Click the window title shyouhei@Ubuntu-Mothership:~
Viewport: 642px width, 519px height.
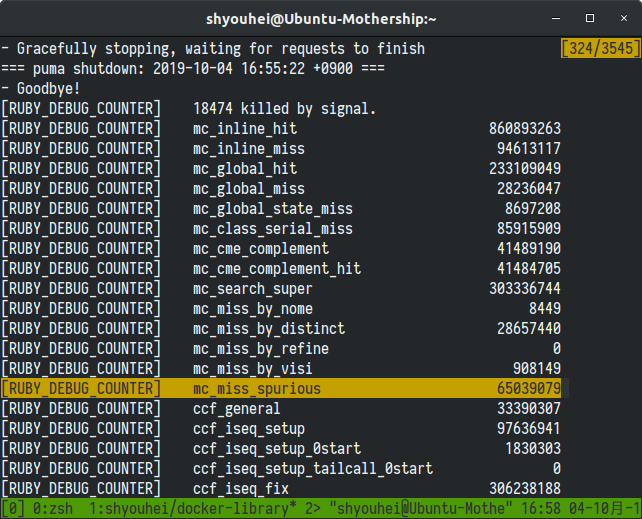[321, 19]
